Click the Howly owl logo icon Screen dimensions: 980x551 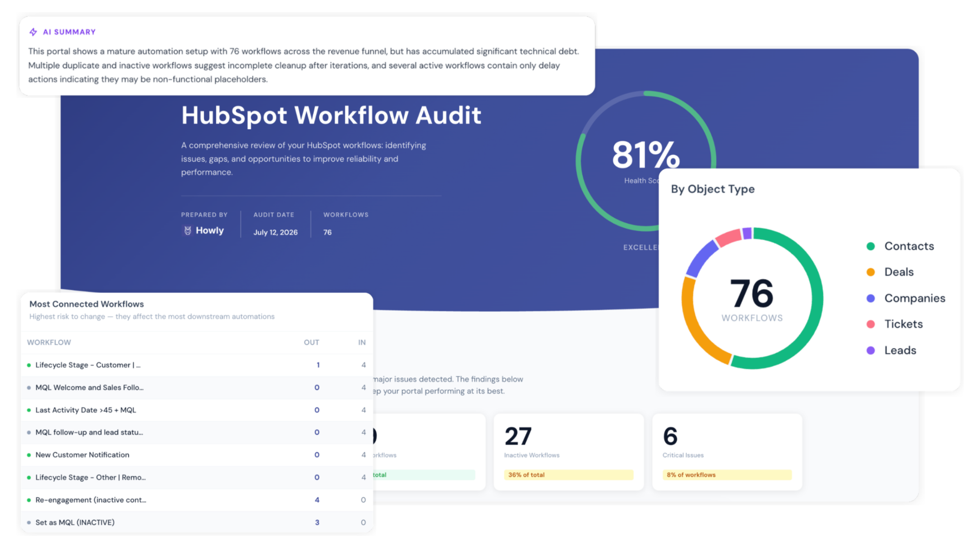[x=188, y=230]
